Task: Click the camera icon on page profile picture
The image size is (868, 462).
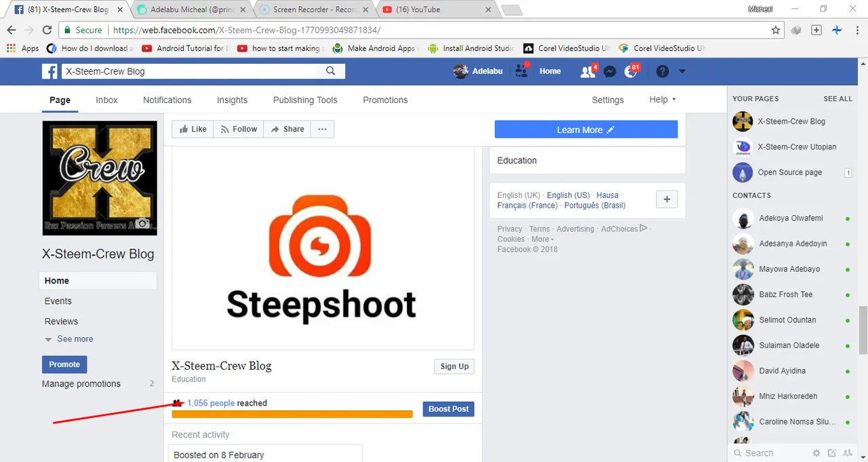Action: pos(142,223)
